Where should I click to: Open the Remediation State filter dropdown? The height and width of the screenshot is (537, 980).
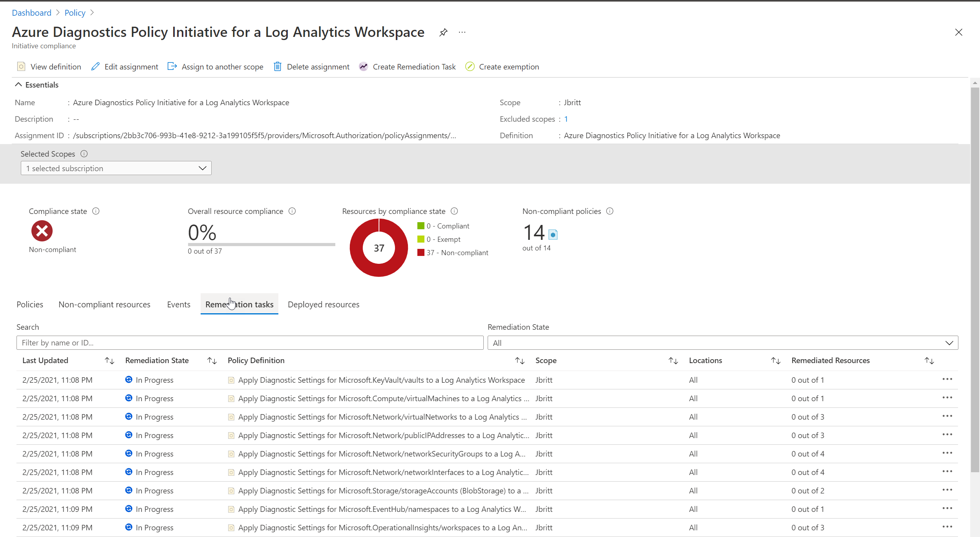722,343
